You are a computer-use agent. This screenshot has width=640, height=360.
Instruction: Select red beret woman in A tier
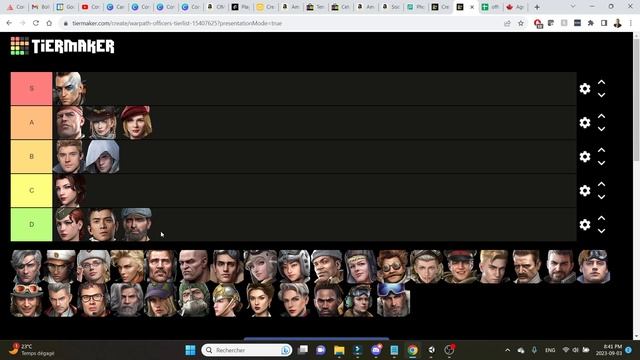[136, 122]
